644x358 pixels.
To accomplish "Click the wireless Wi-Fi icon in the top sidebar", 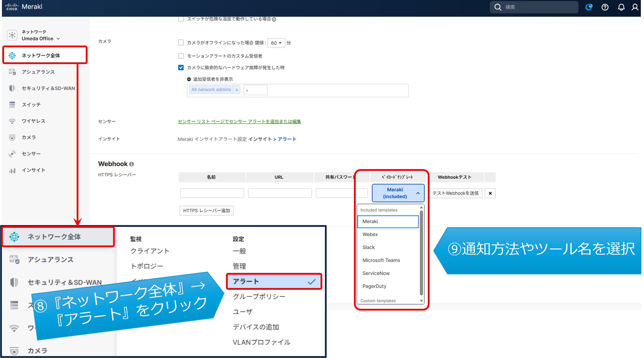I will click(12, 121).
